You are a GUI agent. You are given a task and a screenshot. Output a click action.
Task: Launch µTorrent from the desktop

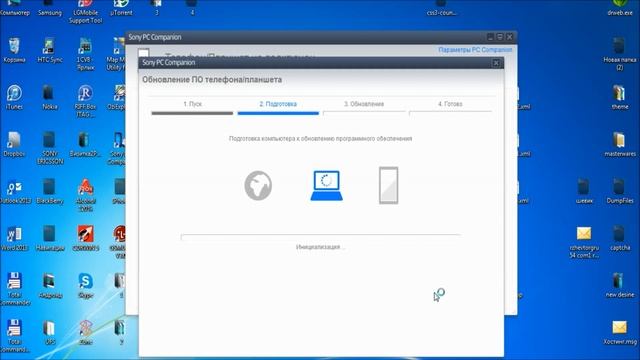121,8
